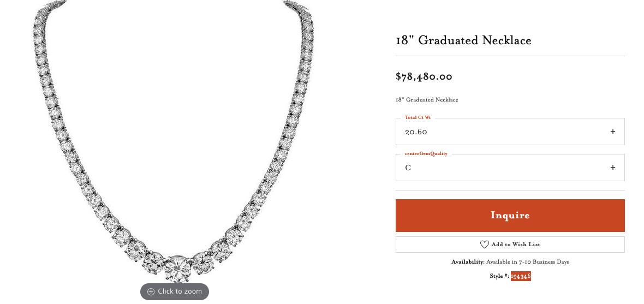
Task: Click the large center diamond of the necklace
Action: tap(177, 268)
